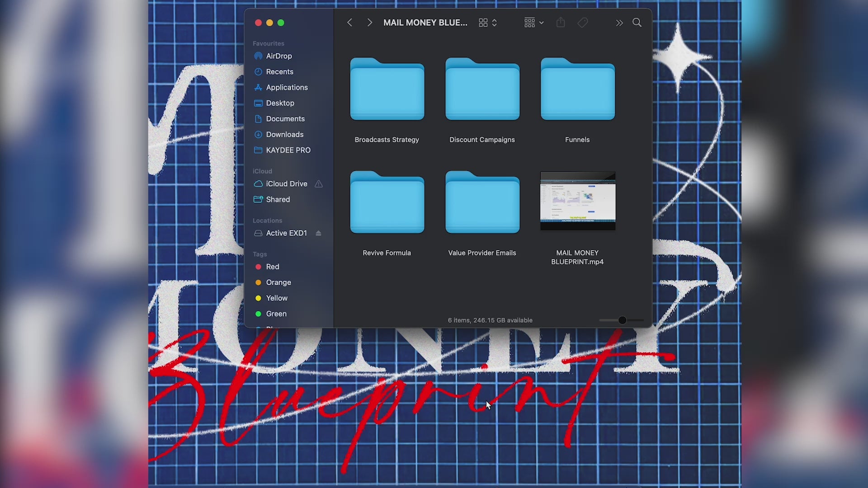Click the Value Provider Emails folder name
Viewport: 868px width, 488px height.
[482, 253]
